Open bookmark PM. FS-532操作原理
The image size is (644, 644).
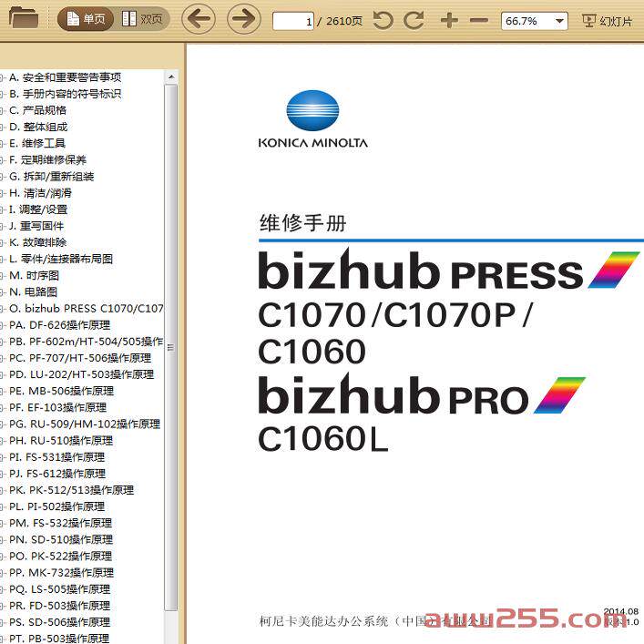click(60, 523)
